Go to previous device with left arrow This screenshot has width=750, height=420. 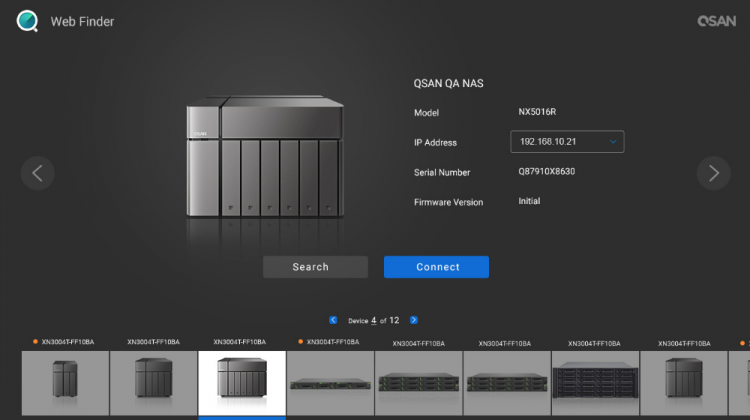pyautogui.click(x=37, y=173)
